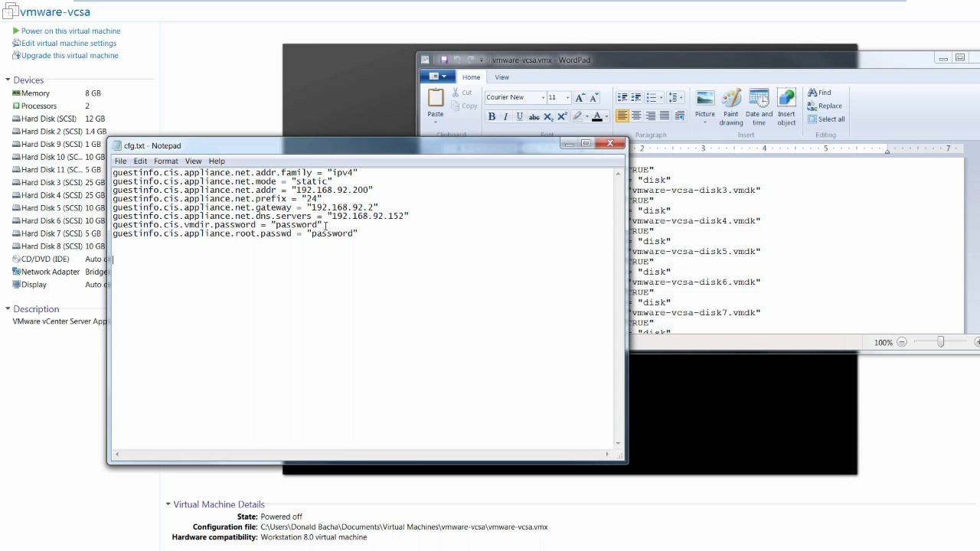Switch to WordPad Home tab

click(x=471, y=77)
